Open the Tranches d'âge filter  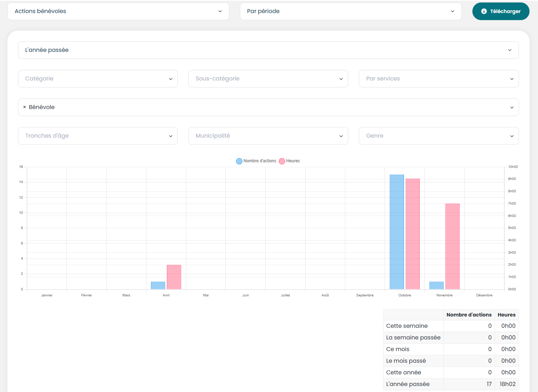98,136
